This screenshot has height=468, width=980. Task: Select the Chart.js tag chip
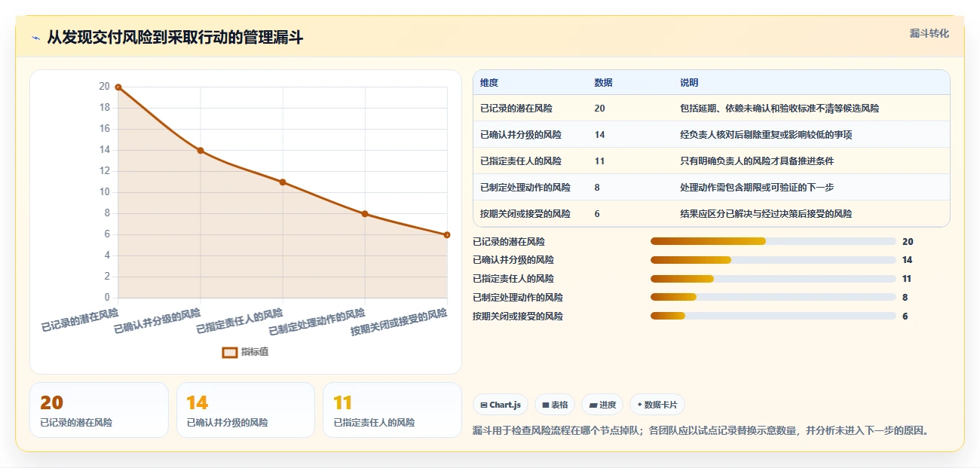[x=501, y=405]
